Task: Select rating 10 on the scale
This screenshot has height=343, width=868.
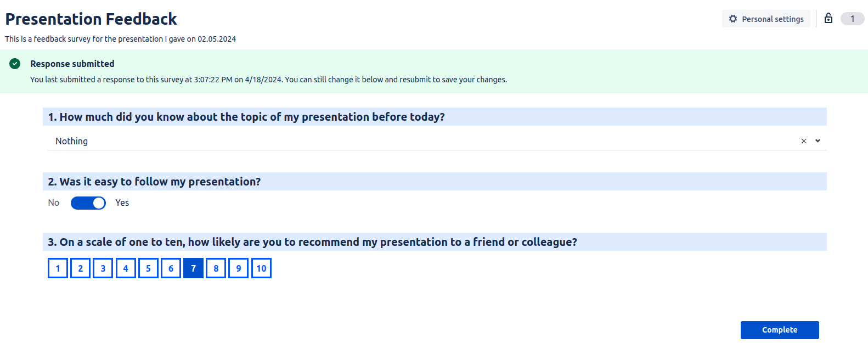Action: [x=261, y=268]
